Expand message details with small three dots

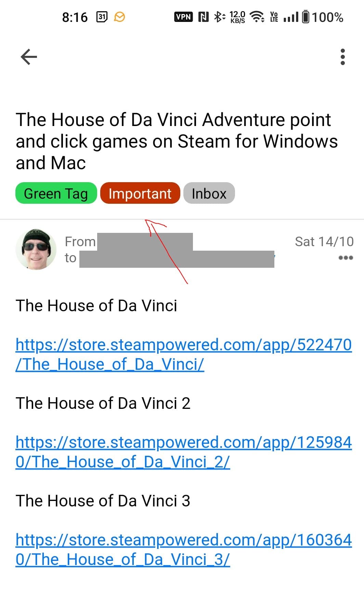[x=346, y=258]
